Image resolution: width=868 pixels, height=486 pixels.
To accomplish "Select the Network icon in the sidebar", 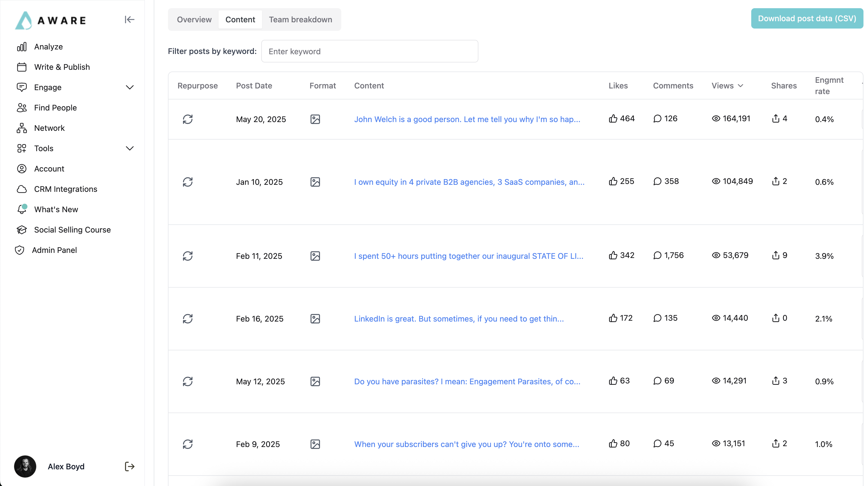I will [21, 128].
